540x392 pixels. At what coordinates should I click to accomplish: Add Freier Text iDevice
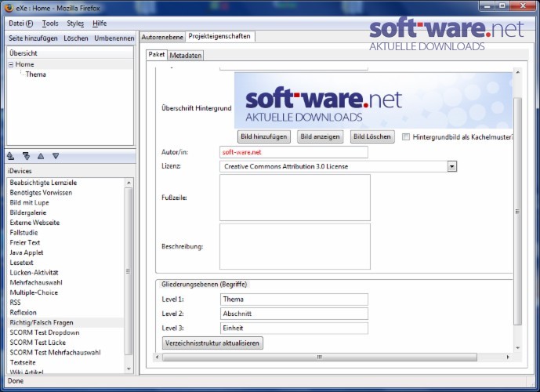click(25, 242)
